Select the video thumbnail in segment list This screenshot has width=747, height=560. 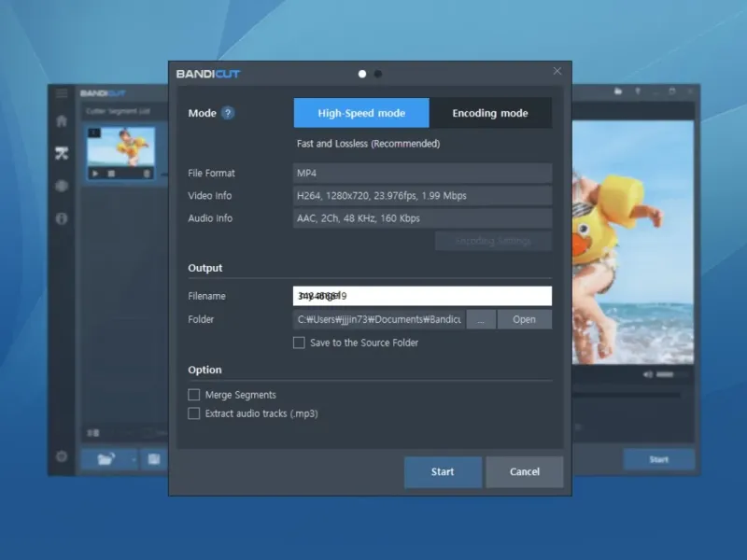121,147
